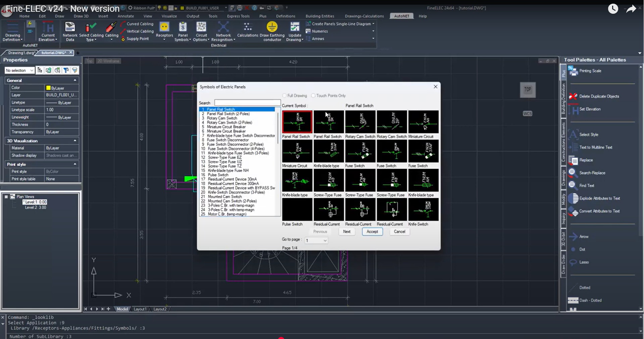Click the TOP view cube face
Viewport: 644px width, 339px height.
tap(528, 90)
